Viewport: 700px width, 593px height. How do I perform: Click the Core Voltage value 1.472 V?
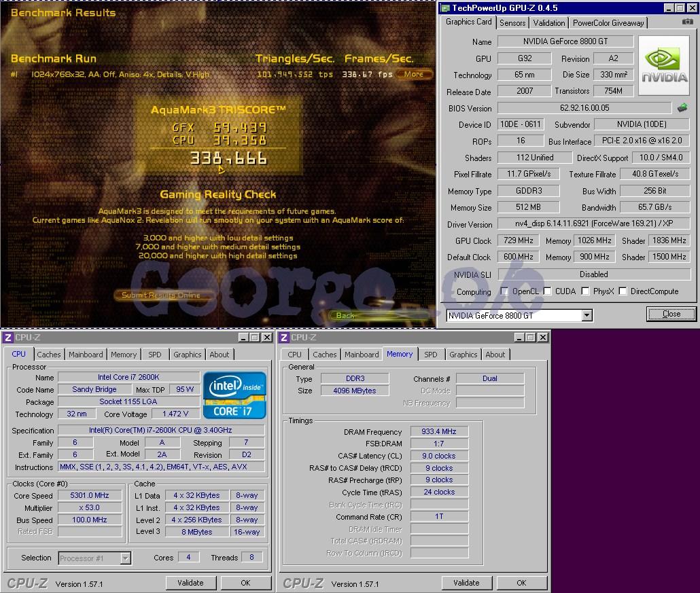click(175, 414)
